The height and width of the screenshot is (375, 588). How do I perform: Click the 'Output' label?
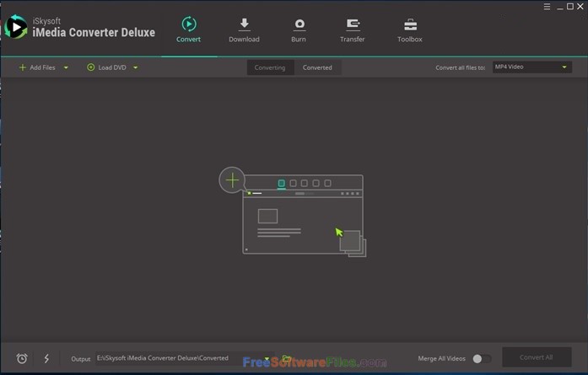[x=81, y=359]
